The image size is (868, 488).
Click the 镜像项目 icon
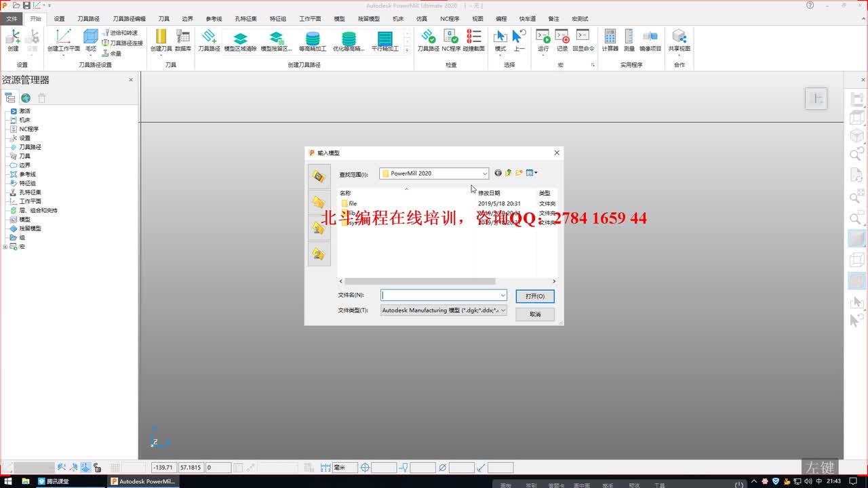(x=650, y=40)
